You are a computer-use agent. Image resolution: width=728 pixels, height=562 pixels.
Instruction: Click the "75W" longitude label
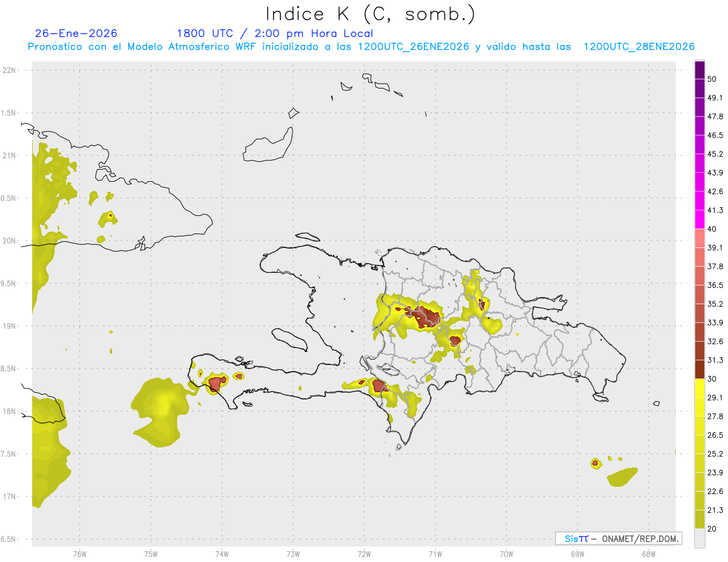click(x=150, y=554)
